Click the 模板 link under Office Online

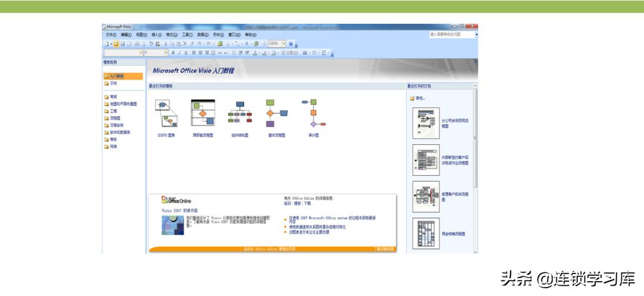click(x=298, y=203)
